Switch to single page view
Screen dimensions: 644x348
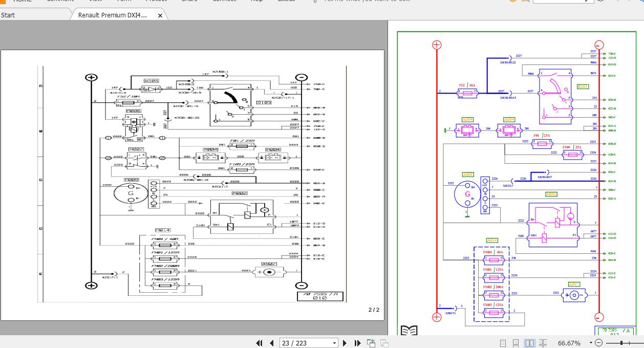pos(503,343)
